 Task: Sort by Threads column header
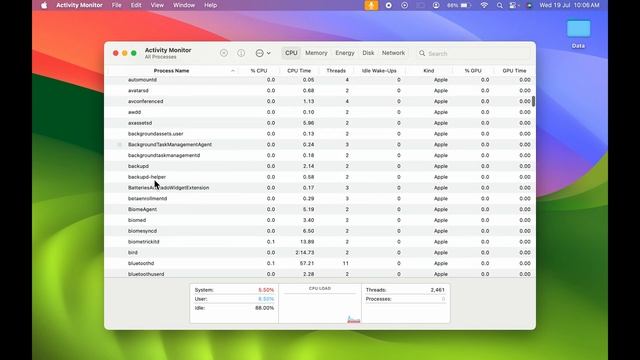(x=336, y=71)
